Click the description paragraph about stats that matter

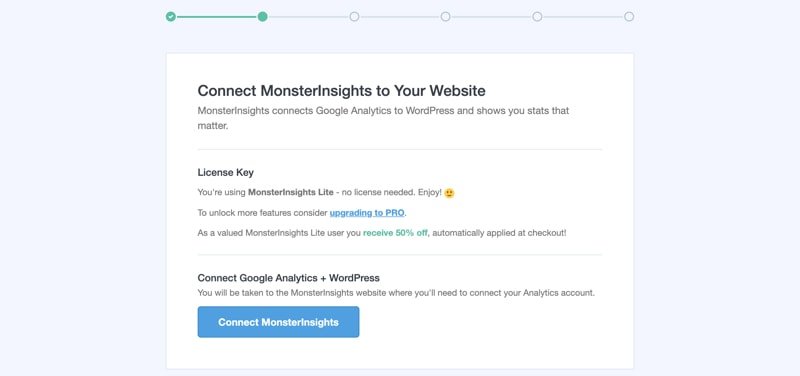pyautogui.click(x=383, y=118)
